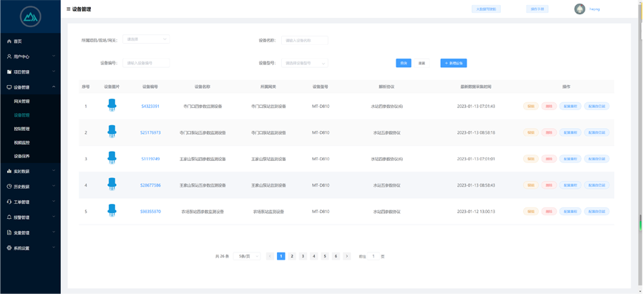The image size is (644, 294).
Task: Select 视频监控 in the sidebar submenu
Action: pos(22,142)
